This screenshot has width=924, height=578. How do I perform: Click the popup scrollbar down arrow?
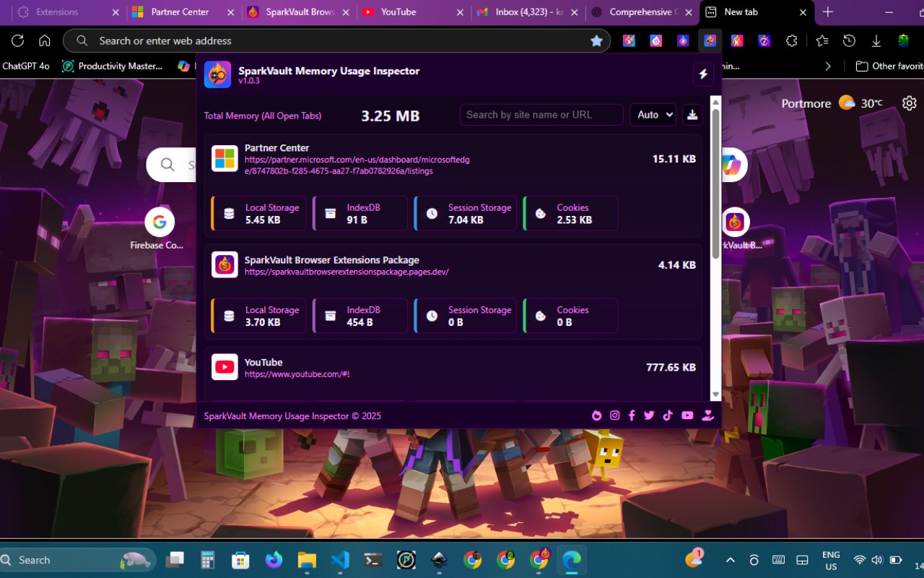[715, 394]
